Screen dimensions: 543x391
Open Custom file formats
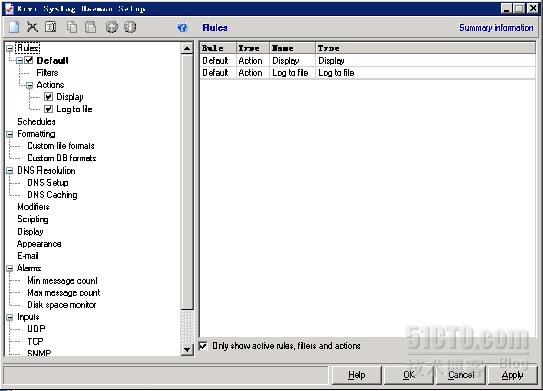coord(61,146)
